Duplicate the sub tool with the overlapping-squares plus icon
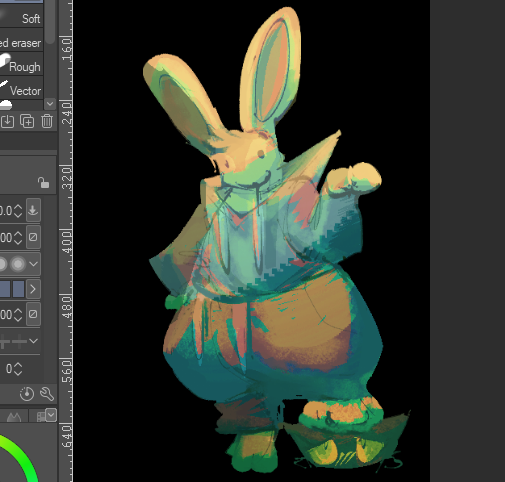The image size is (505, 482). click(27, 121)
